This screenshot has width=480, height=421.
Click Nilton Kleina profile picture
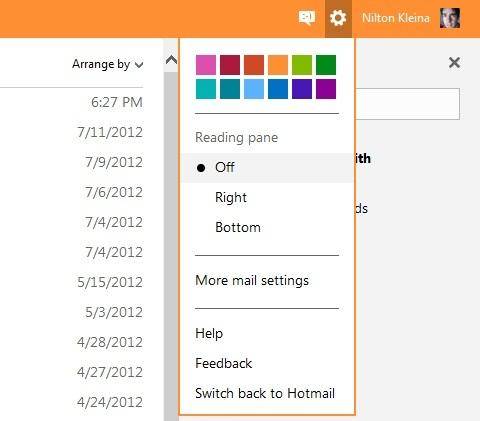coord(450,18)
